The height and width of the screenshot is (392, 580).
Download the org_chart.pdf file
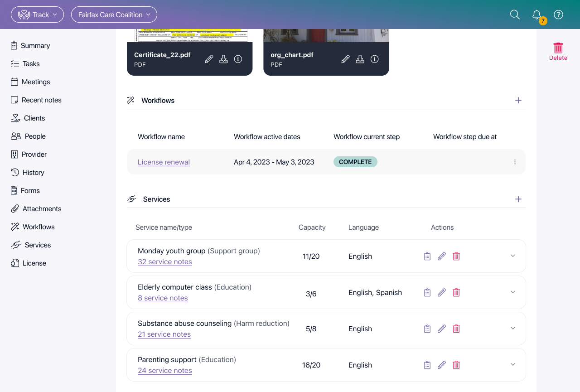tap(360, 59)
